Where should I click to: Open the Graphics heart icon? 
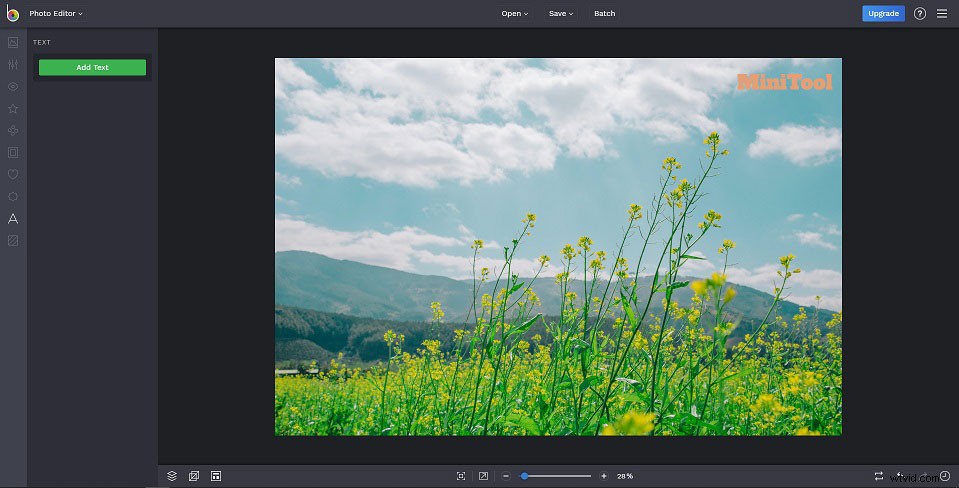click(x=13, y=174)
